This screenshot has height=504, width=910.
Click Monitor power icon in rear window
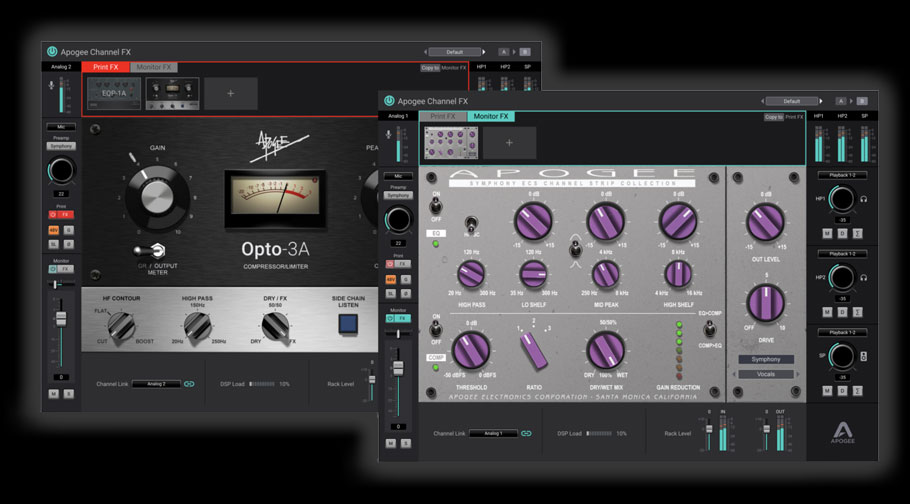53,269
